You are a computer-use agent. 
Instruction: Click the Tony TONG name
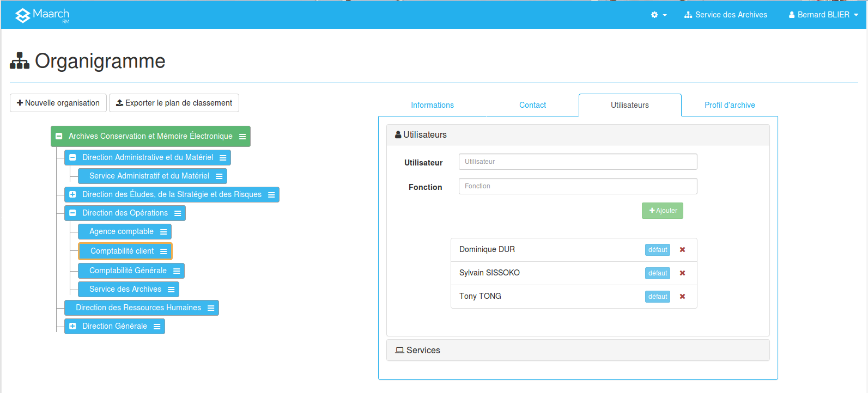click(x=480, y=296)
